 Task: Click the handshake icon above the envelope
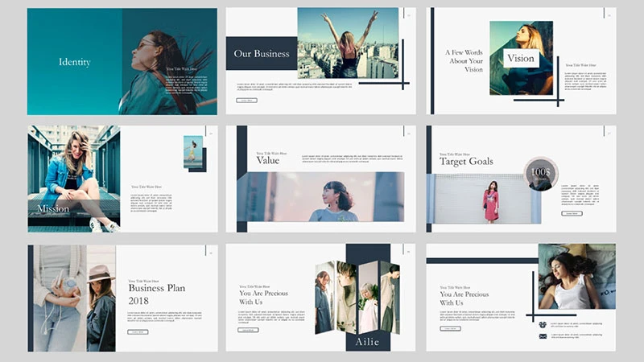[543, 325]
